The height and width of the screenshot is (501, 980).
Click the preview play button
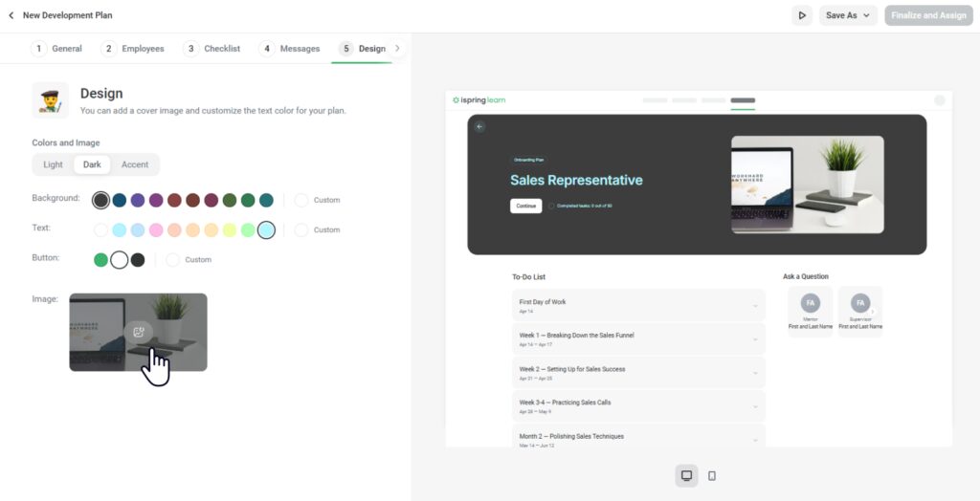click(x=801, y=15)
